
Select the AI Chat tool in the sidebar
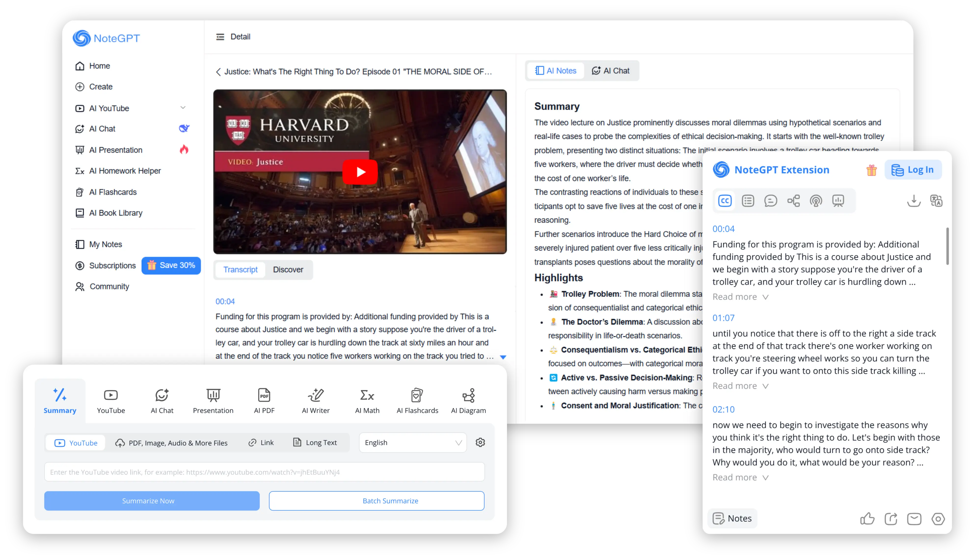tap(102, 128)
